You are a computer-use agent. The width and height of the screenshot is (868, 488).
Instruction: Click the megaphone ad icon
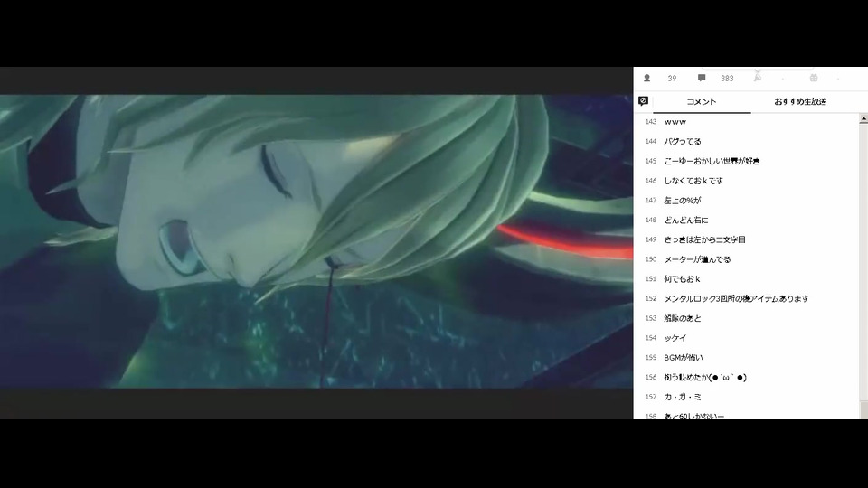click(x=758, y=78)
